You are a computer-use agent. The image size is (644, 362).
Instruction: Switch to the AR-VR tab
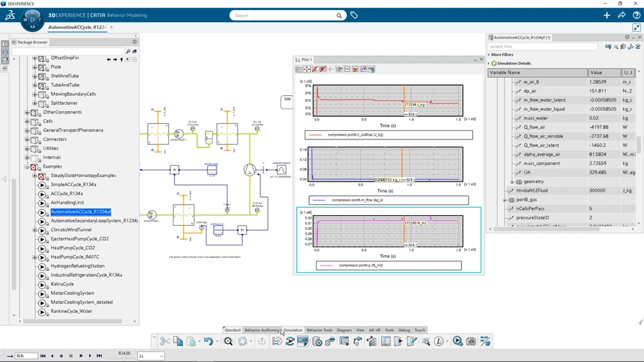click(x=374, y=330)
